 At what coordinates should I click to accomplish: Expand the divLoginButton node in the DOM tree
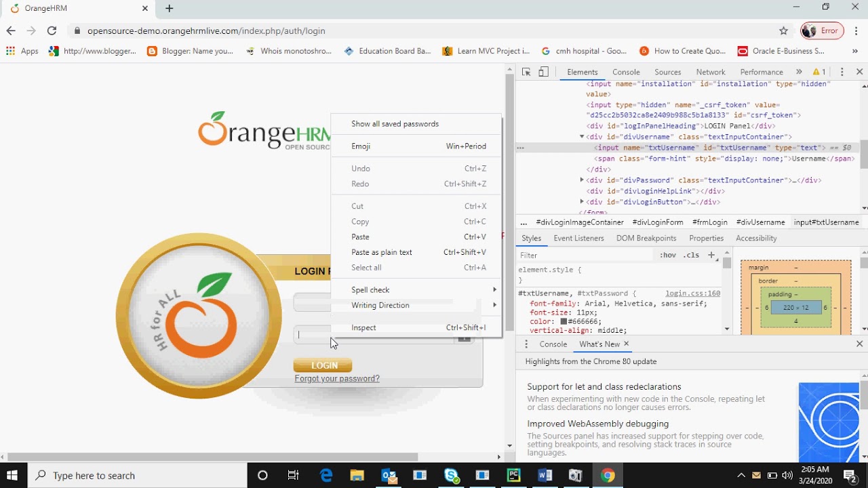click(x=582, y=202)
